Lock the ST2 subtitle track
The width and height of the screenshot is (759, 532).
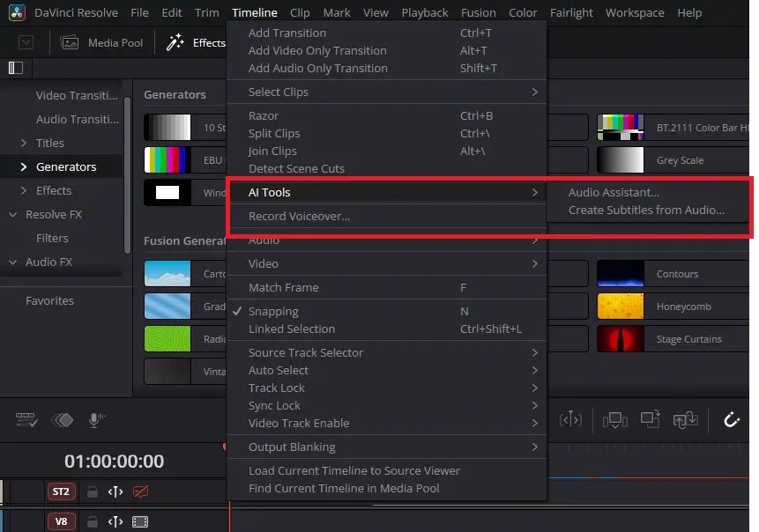coord(92,491)
